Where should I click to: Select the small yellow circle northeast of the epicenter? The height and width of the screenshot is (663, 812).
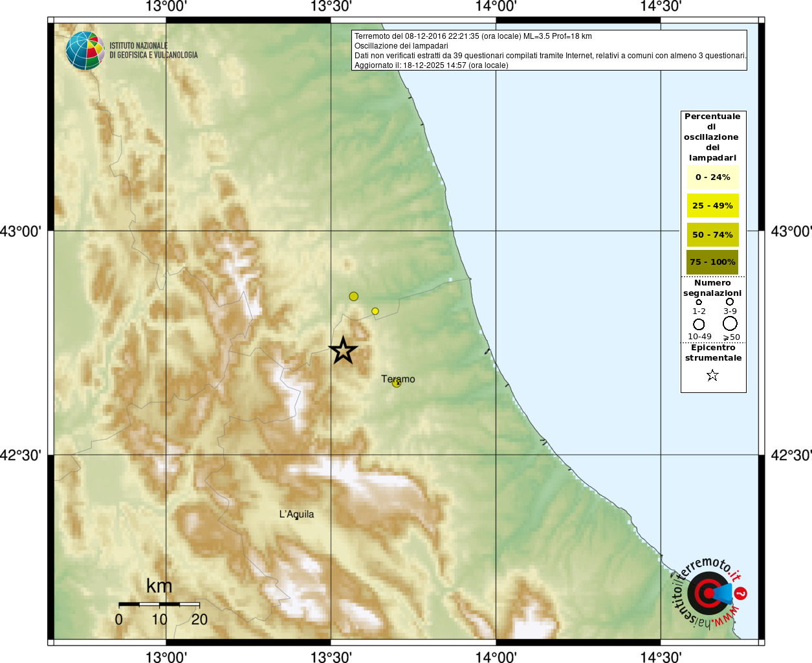point(375,311)
